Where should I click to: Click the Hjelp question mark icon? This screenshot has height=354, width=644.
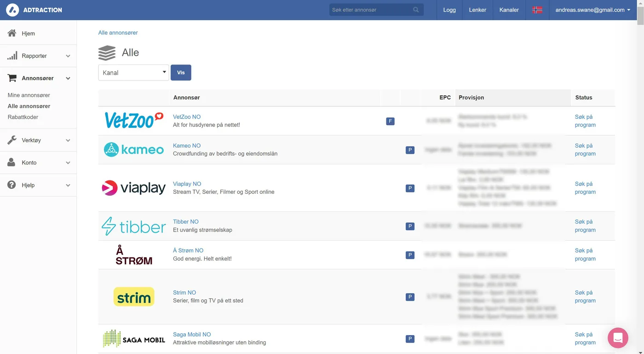(12, 185)
